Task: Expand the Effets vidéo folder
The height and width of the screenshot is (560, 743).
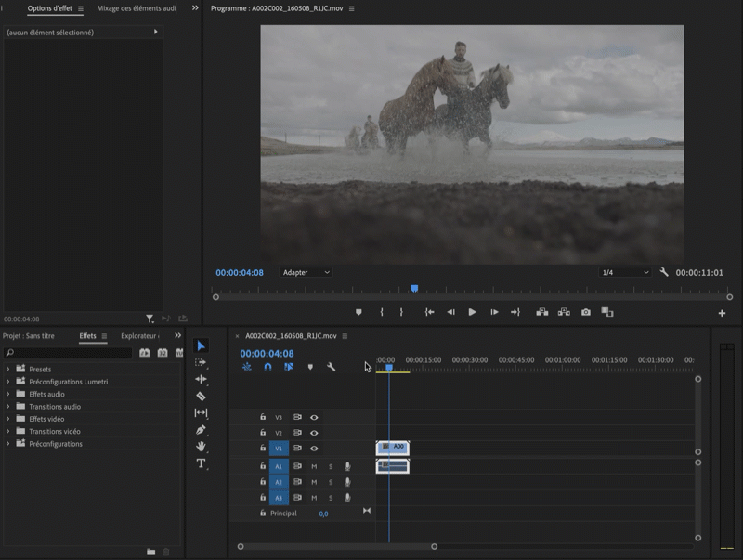Action: coord(8,419)
